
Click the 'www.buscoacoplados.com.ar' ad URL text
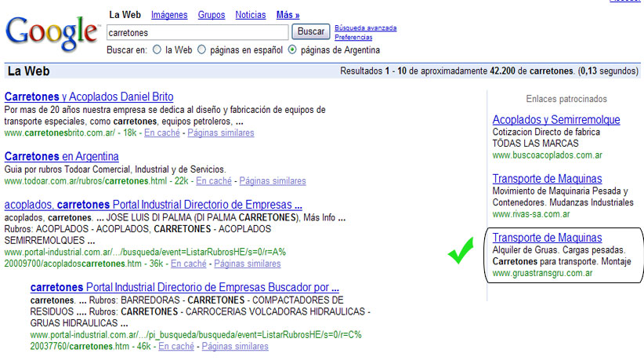tap(547, 155)
